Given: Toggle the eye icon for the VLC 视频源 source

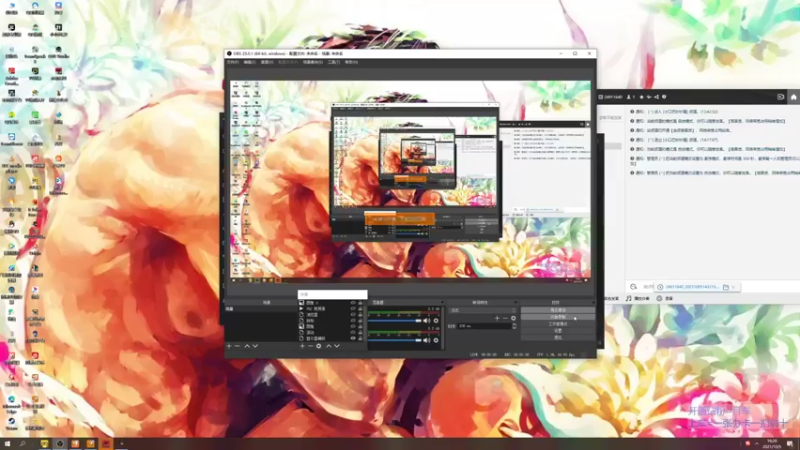Looking at the screenshot, I should click(x=353, y=309).
